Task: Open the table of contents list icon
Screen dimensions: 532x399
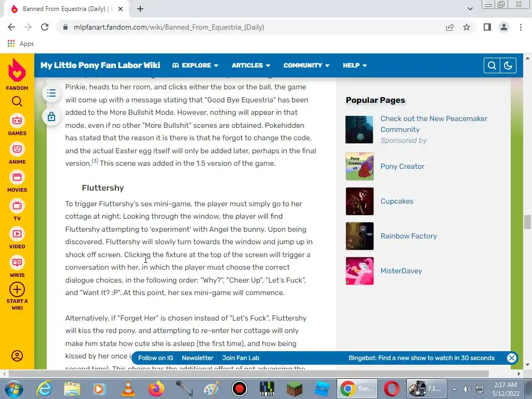Action: 51,93
